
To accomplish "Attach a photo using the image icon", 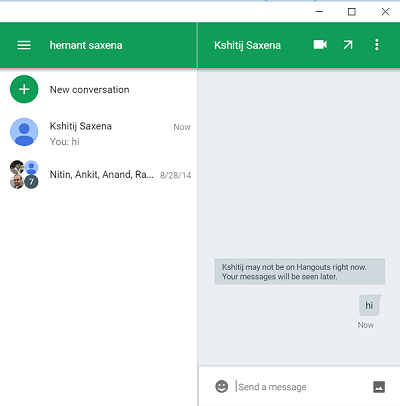I will tap(379, 387).
